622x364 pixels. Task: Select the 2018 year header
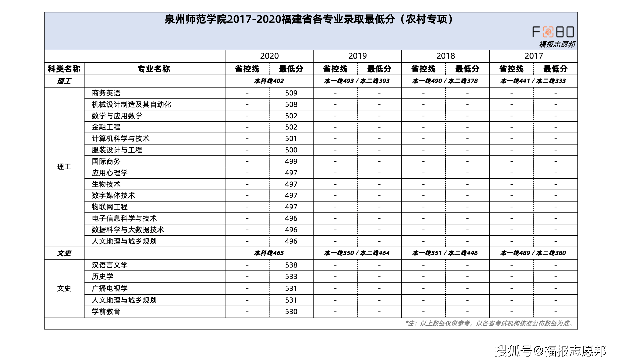[x=445, y=56]
